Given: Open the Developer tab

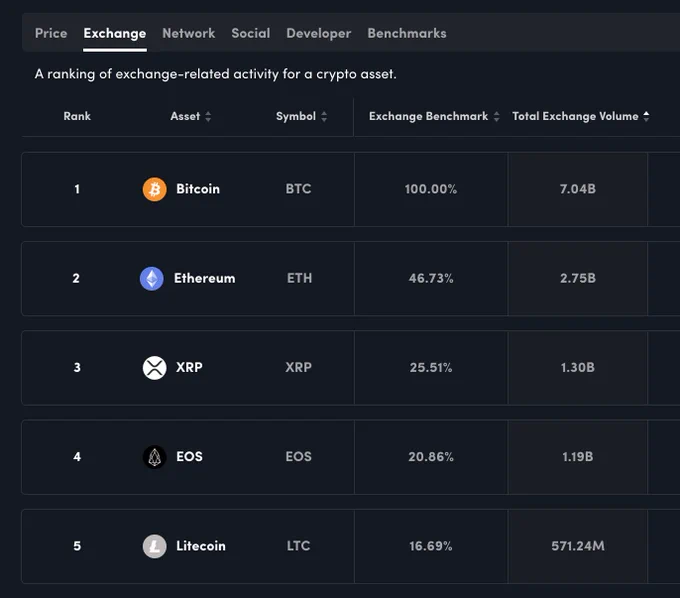Looking at the screenshot, I should (319, 33).
